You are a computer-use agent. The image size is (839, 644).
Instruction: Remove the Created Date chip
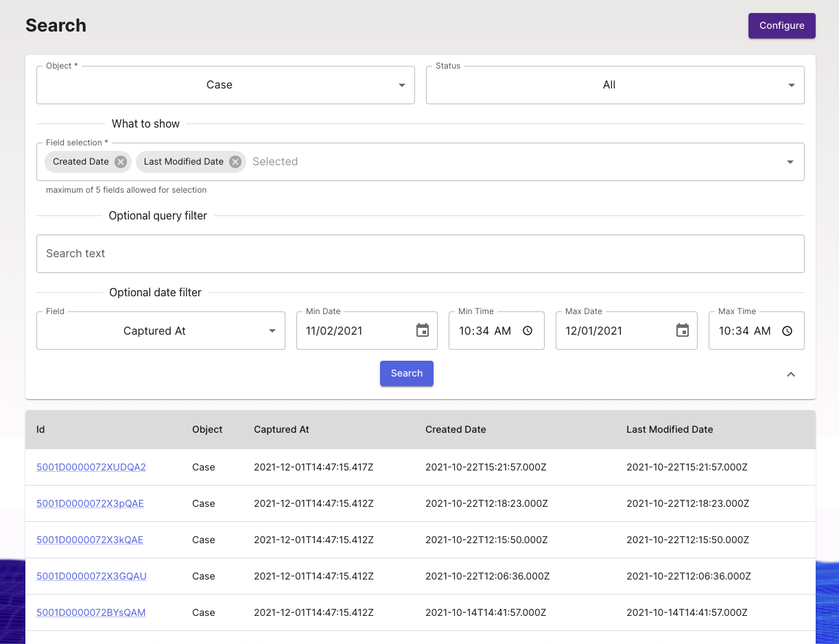click(x=121, y=162)
